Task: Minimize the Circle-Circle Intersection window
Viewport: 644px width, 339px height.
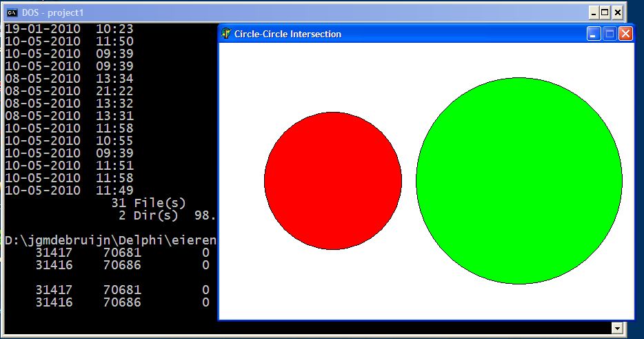Action: tap(593, 34)
